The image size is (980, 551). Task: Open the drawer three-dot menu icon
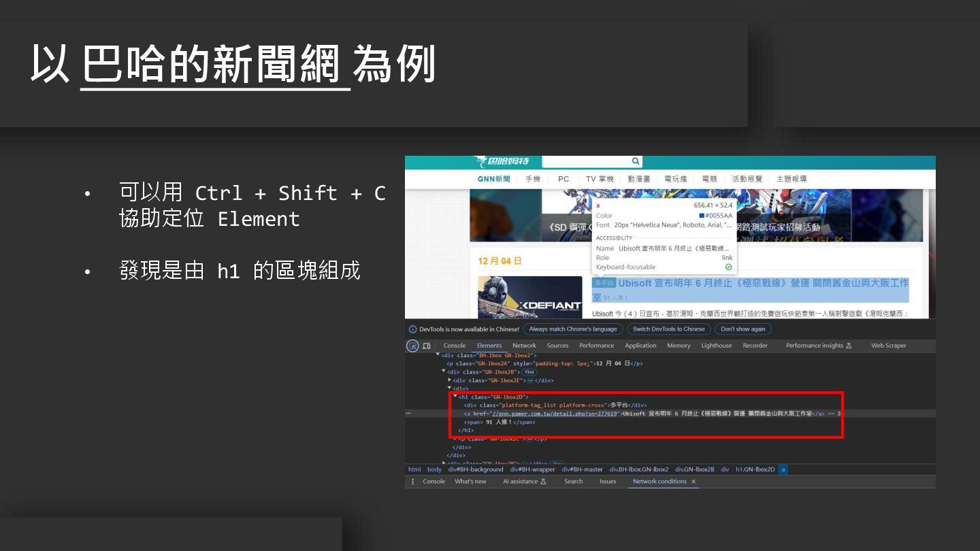pyautogui.click(x=412, y=481)
